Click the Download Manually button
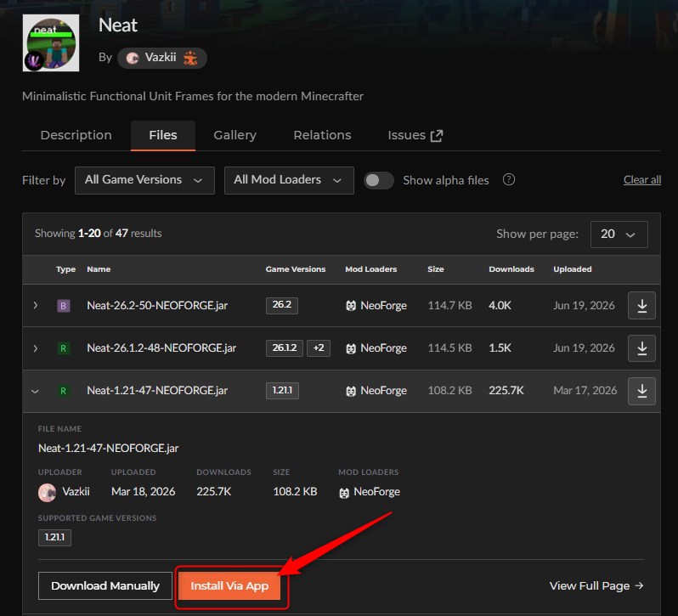 click(x=105, y=585)
